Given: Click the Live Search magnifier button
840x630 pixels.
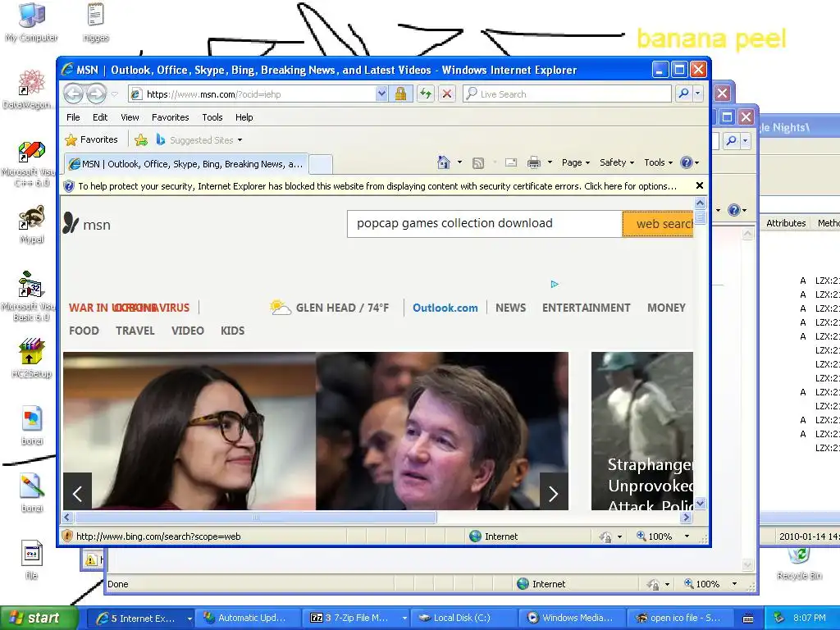Looking at the screenshot, I should 683,94.
